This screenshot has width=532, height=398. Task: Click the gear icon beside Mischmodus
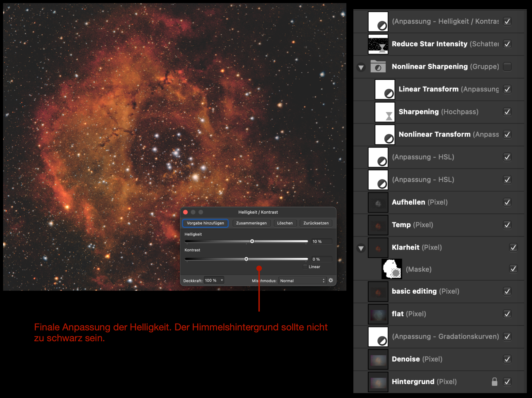pyautogui.click(x=331, y=280)
